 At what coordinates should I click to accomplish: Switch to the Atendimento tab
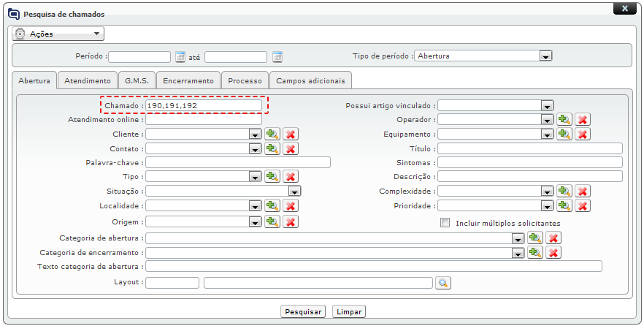tap(88, 80)
